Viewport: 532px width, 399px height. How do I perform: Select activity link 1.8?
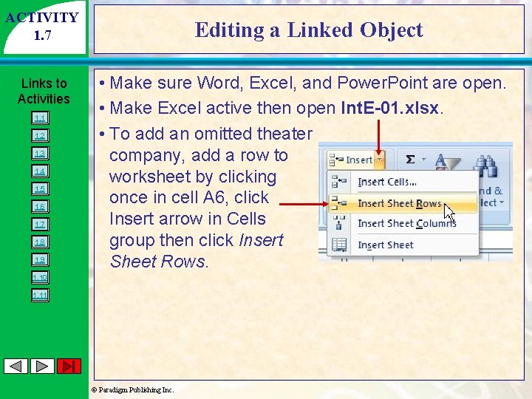tap(40, 242)
